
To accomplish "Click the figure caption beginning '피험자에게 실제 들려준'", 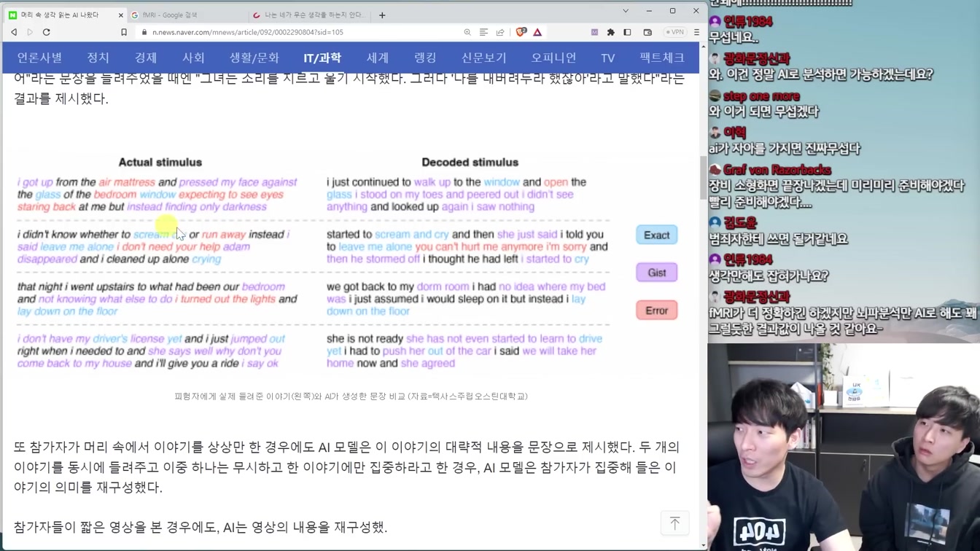I will (351, 396).
